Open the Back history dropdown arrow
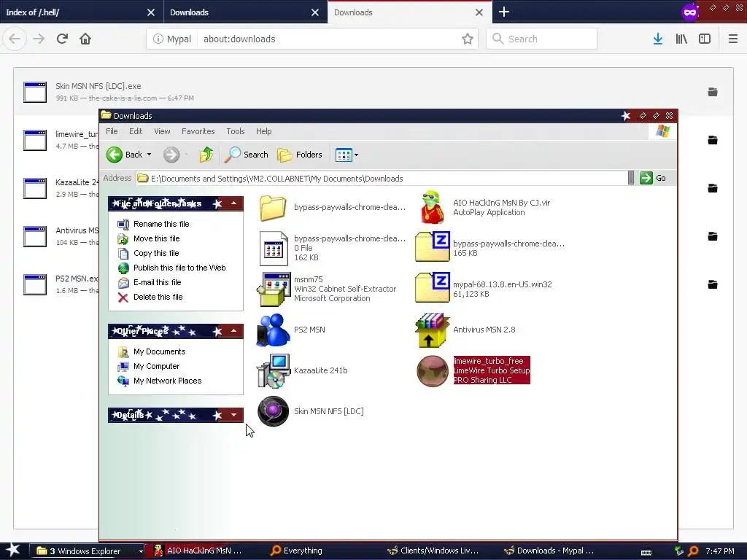The image size is (747, 560). [149, 155]
